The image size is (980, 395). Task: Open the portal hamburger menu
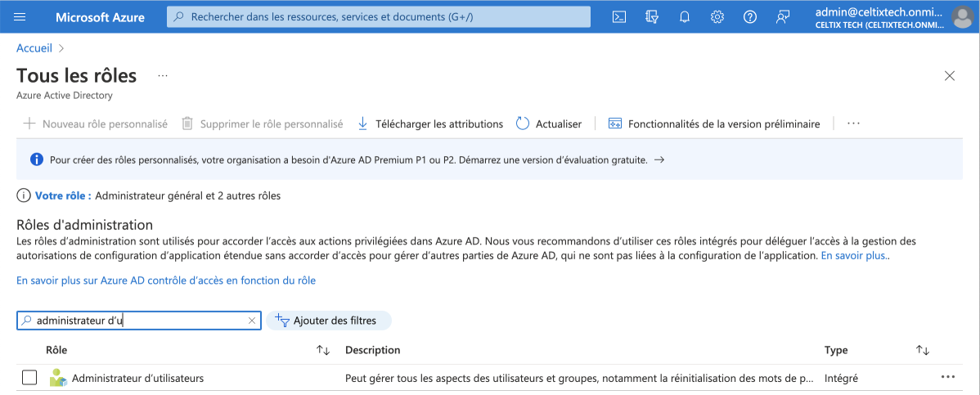coord(20,17)
